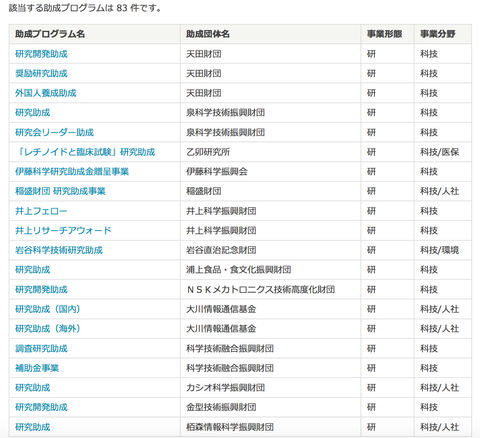Open 研究開発助成 link of 金型技術振興財団

(41, 407)
